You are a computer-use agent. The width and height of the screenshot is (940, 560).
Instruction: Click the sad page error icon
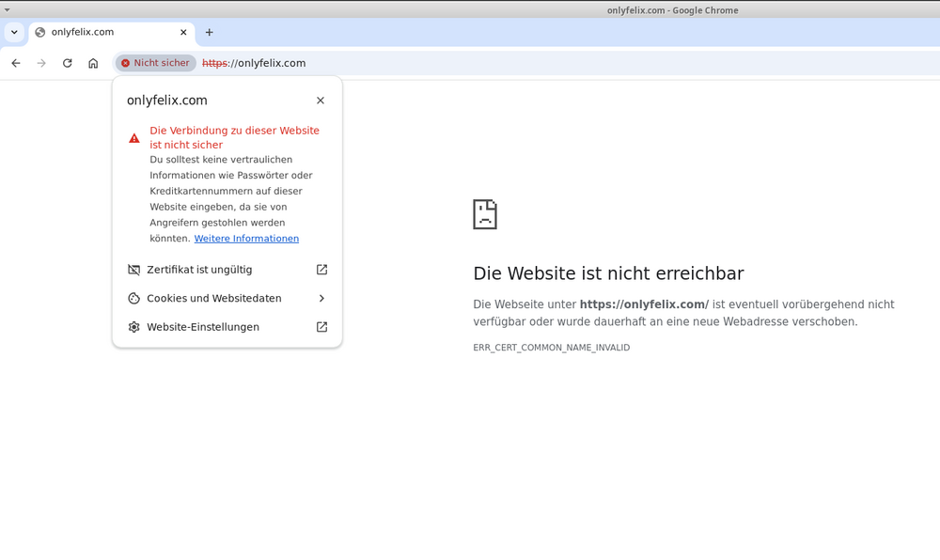point(485,214)
